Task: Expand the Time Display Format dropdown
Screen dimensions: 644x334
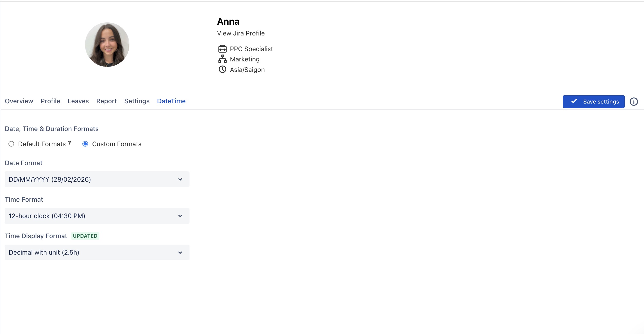Action: pyautogui.click(x=97, y=252)
